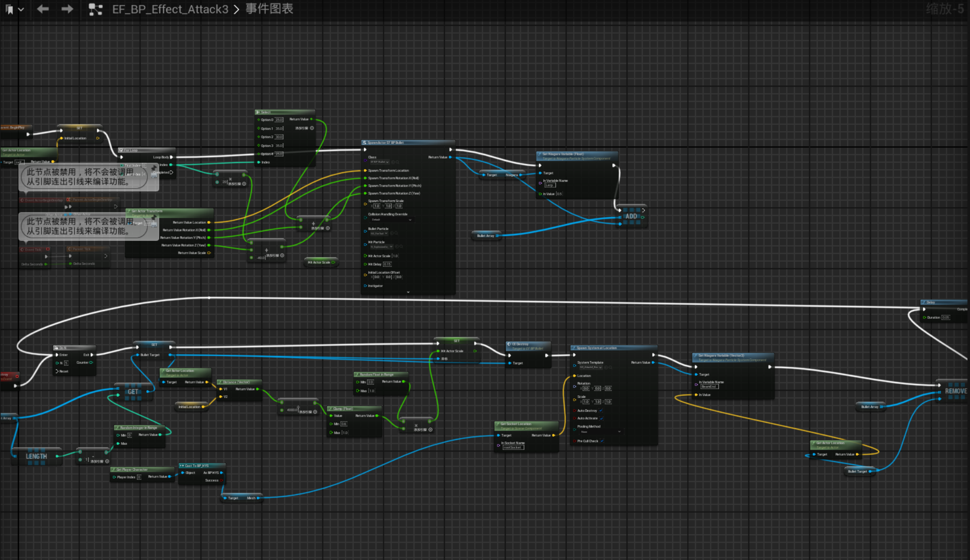Screen dimensions: 970x560
Task: Select Get Player Character node header
Action: tap(142, 469)
